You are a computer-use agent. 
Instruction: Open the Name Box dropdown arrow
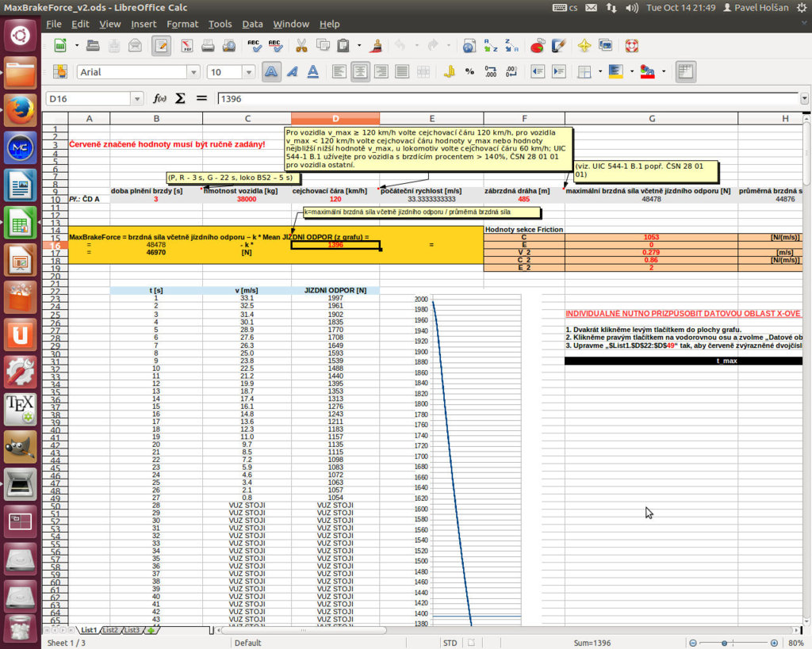(137, 99)
